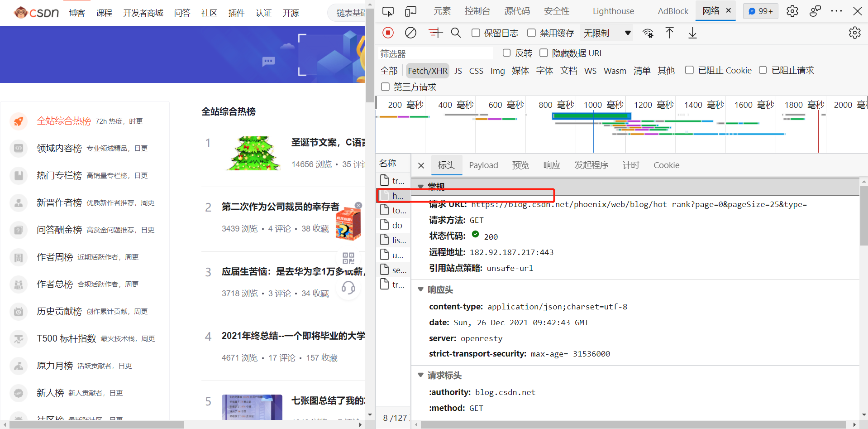Filter requests by WS type
This screenshot has height=429, width=868.
pos(590,71)
